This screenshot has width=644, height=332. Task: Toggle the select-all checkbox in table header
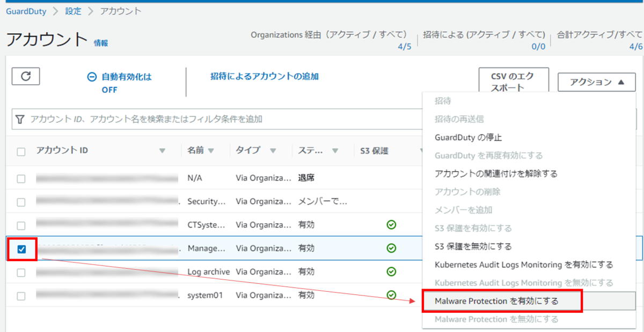pos(21,152)
